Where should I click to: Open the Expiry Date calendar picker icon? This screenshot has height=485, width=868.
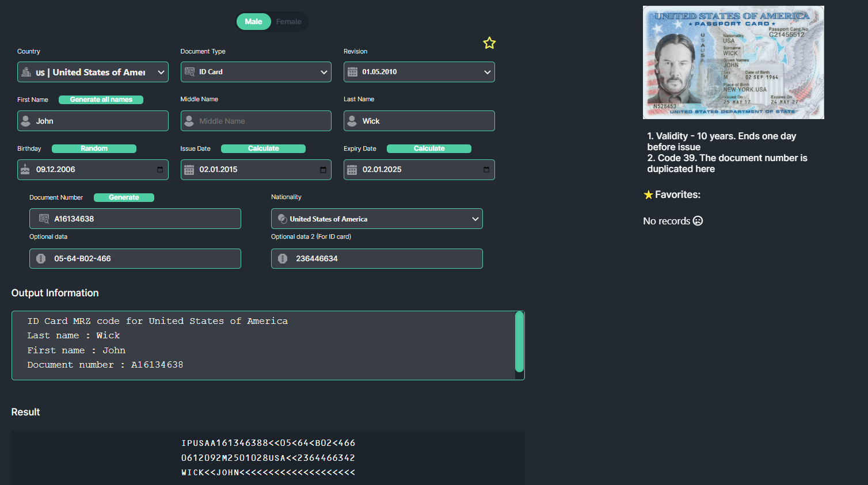pos(486,170)
